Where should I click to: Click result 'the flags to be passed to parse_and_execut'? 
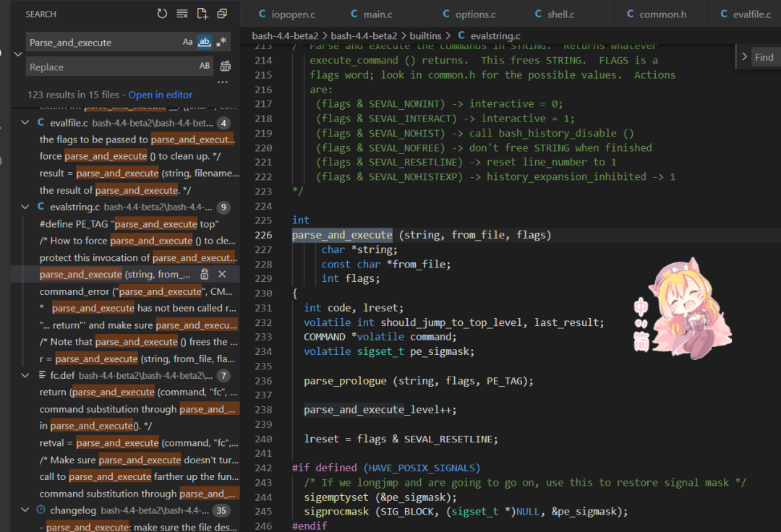[137, 140]
